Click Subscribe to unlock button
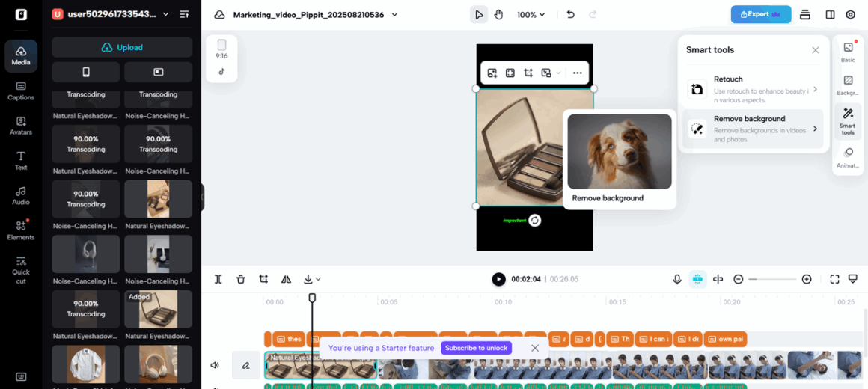 (x=477, y=348)
